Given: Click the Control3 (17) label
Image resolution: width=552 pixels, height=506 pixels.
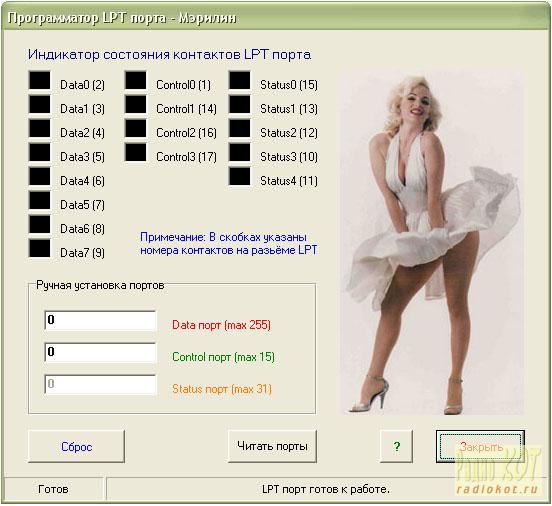Looking at the screenshot, I should [187, 157].
